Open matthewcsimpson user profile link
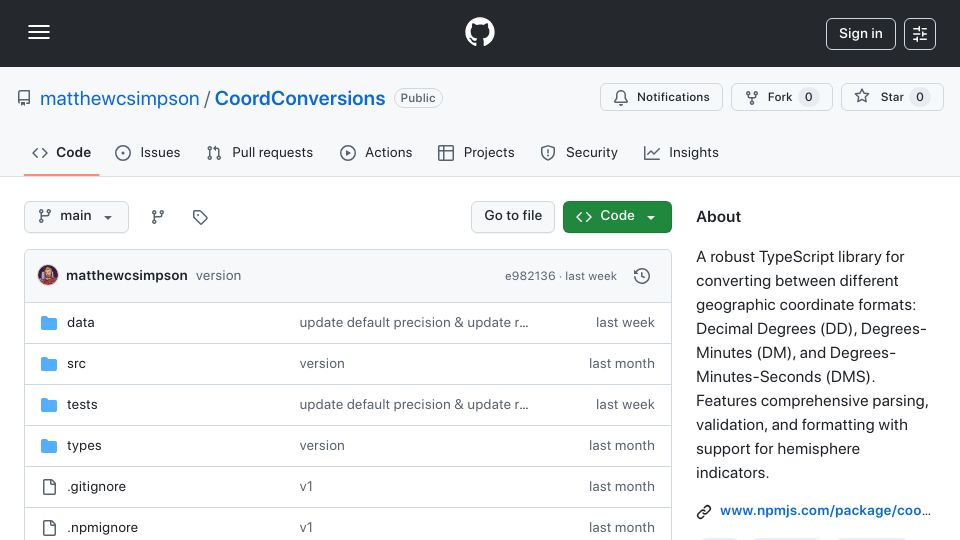The height and width of the screenshot is (540, 960). pos(119,98)
